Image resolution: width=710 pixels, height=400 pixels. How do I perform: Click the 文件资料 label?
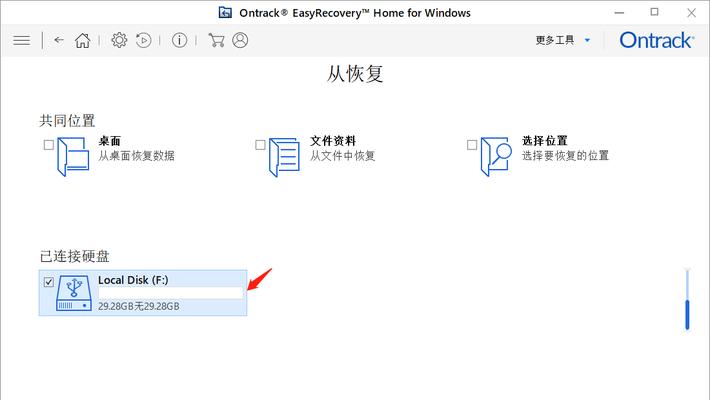pyautogui.click(x=333, y=141)
